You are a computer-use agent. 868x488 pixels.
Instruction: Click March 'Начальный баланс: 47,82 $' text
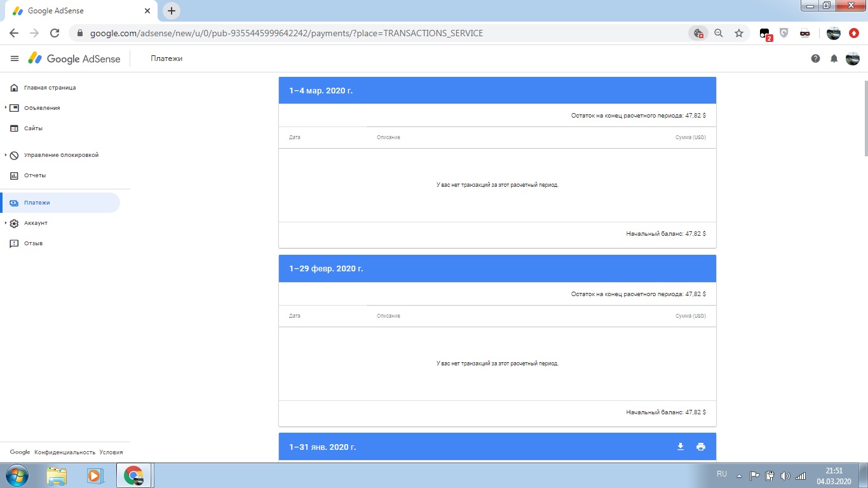pyautogui.click(x=666, y=234)
